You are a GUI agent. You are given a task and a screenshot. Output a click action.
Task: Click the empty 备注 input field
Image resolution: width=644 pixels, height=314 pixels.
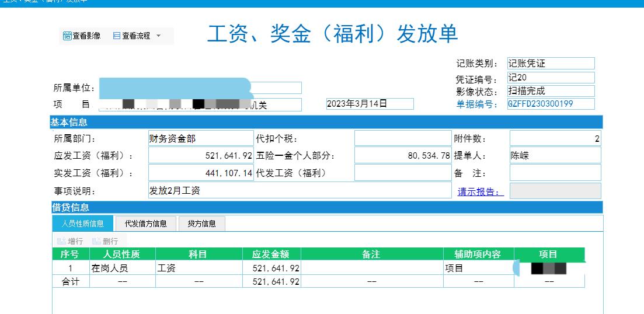[x=555, y=173]
